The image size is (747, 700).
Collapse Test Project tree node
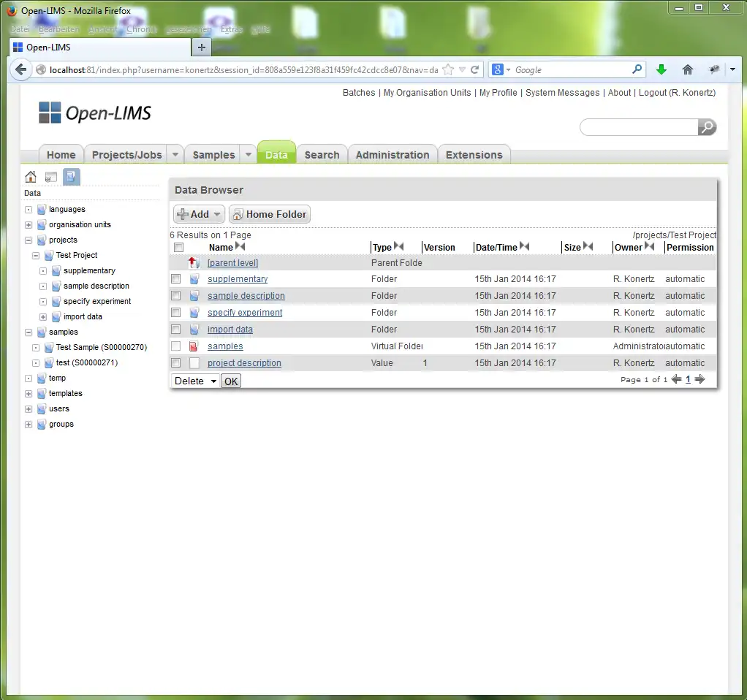(x=36, y=256)
